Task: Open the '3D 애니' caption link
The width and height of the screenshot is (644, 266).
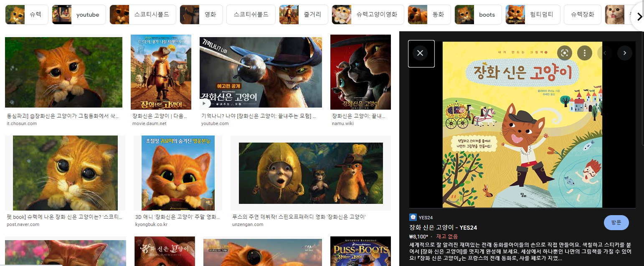Action: pos(177,217)
